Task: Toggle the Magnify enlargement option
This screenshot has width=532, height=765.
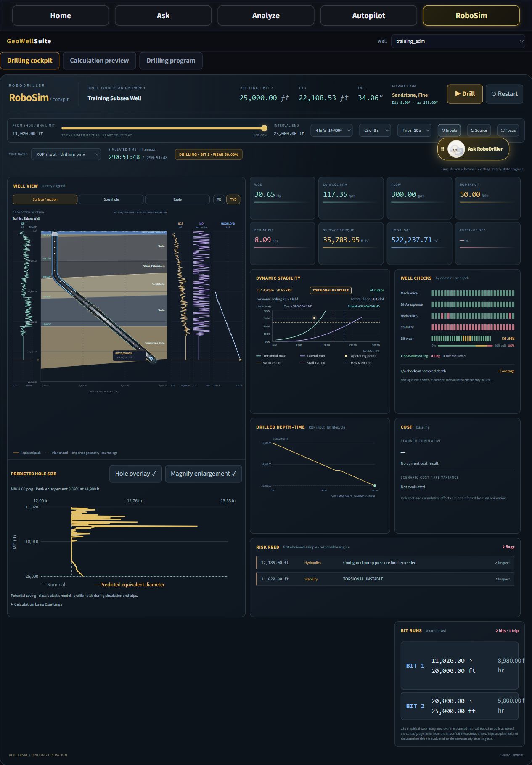Action: coord(204,474)
